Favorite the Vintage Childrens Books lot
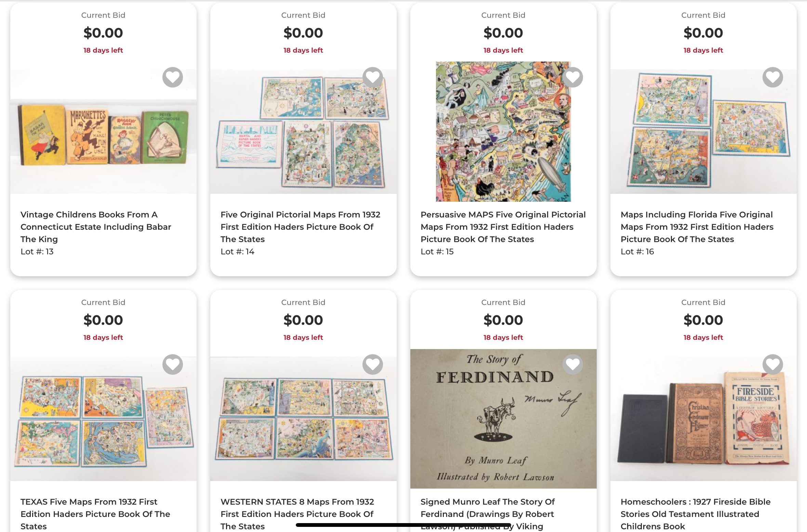The image size is (807, 532). pyautogui.click(x=173, y=77)
